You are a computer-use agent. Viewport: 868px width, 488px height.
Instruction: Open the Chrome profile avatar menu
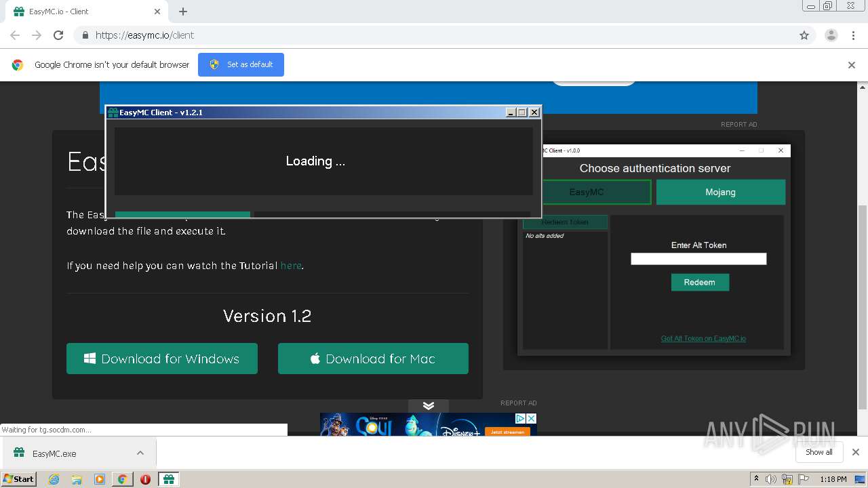[x=831, y=35]
